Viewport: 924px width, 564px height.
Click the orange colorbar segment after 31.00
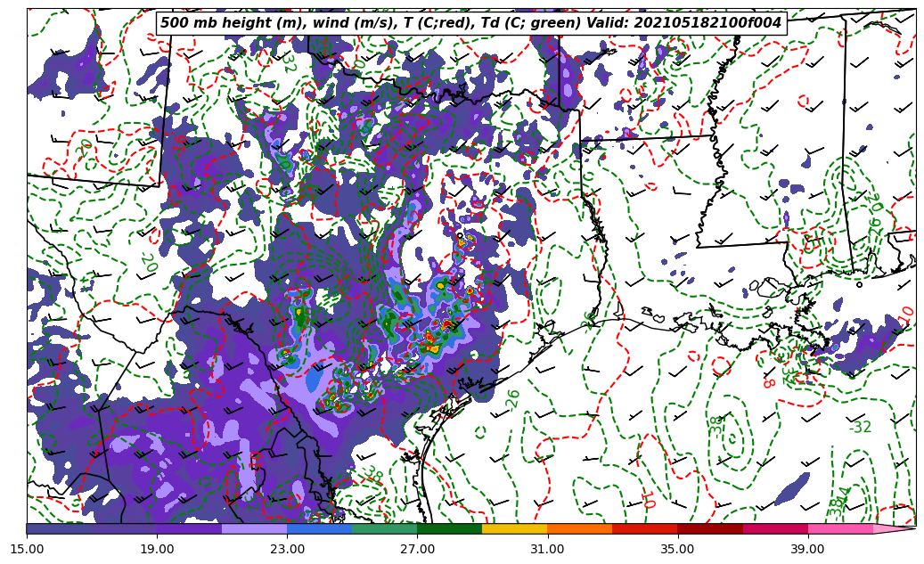[x=579, y=528]
